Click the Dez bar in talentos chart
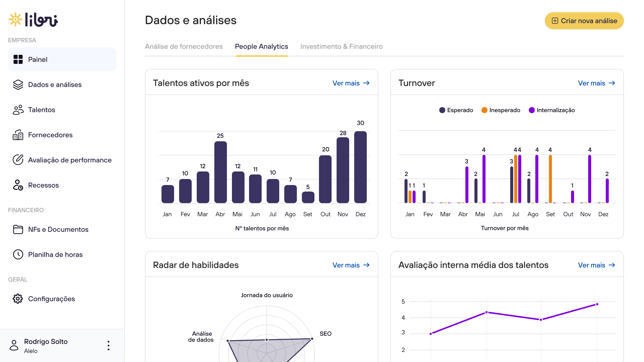The image size is (644, 362). click(360, 167)
